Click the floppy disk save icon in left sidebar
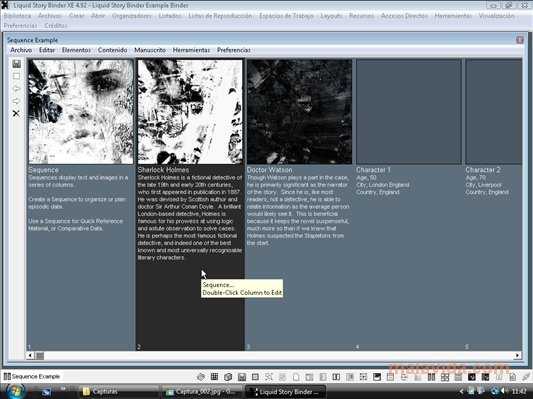The height and width of the screenshot is (399, 533). click(16, 64)
